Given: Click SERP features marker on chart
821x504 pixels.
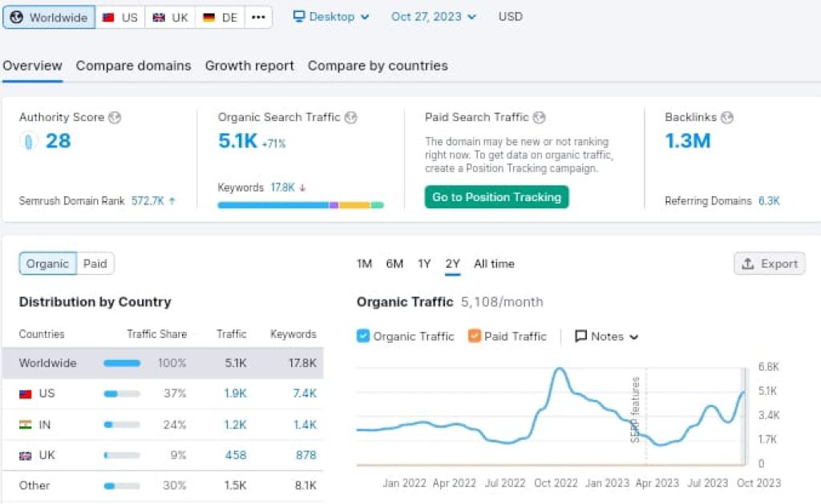Looking at the screenshot, I should (x=636, y=409).
